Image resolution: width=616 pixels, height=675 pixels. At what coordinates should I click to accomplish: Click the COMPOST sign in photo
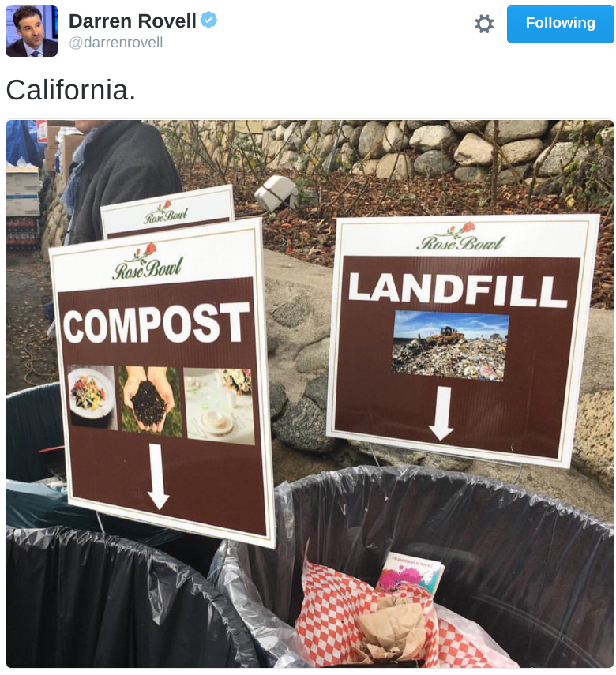(x=163, y=383)
